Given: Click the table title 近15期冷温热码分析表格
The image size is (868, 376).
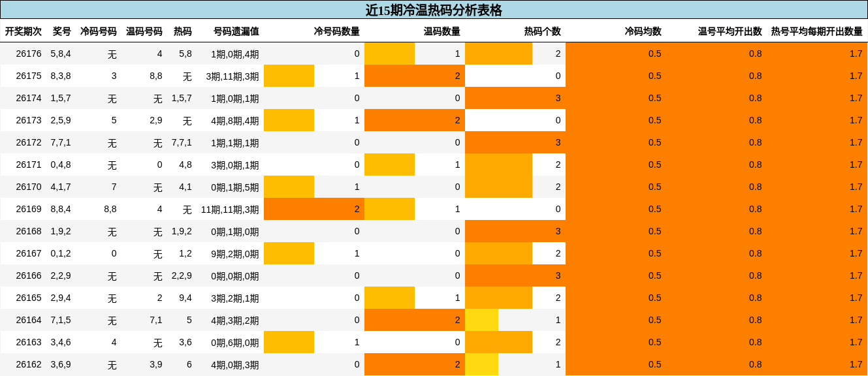Looking at the screenshot, I should click(434, 10).
